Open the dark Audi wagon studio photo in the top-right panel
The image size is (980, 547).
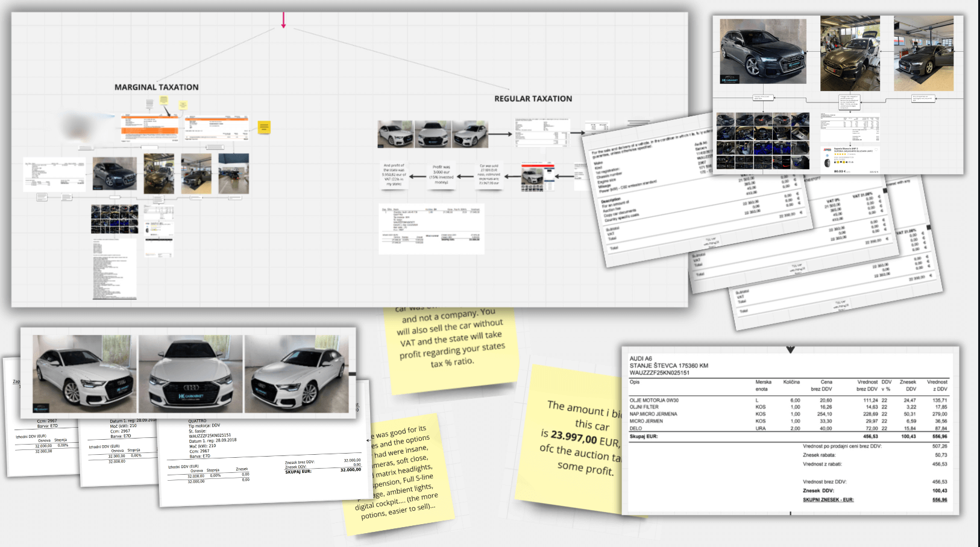coord(763,51)
